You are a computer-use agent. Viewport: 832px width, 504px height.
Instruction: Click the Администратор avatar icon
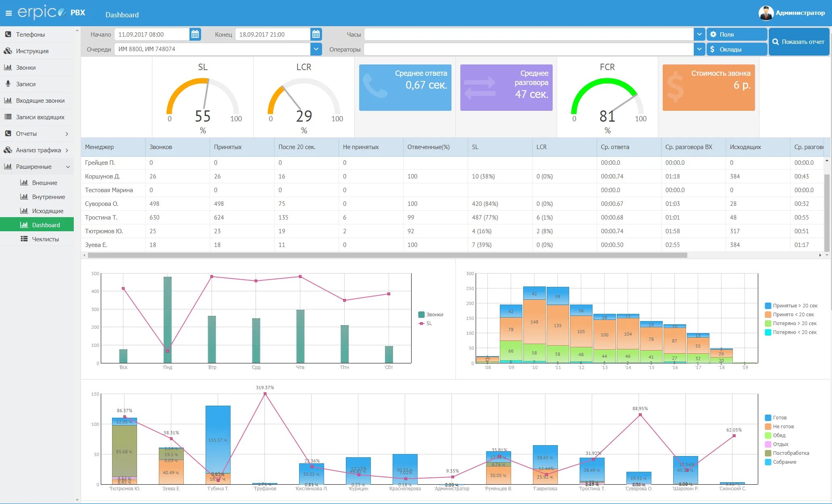[x=765, y=13]
